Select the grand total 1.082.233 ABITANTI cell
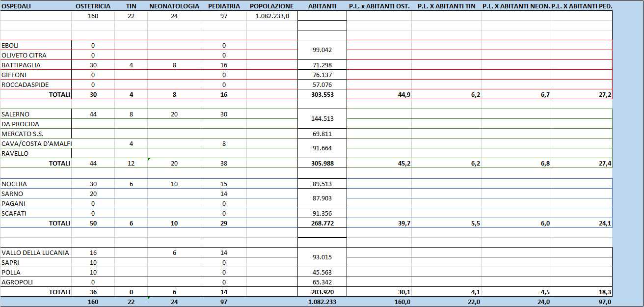The width and height of the screenshot is (644, 307). tap(322, 302)
